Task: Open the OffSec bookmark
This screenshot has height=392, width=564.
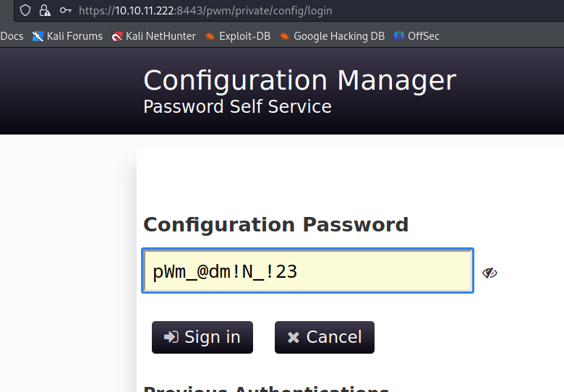Action: pos(416,35)
